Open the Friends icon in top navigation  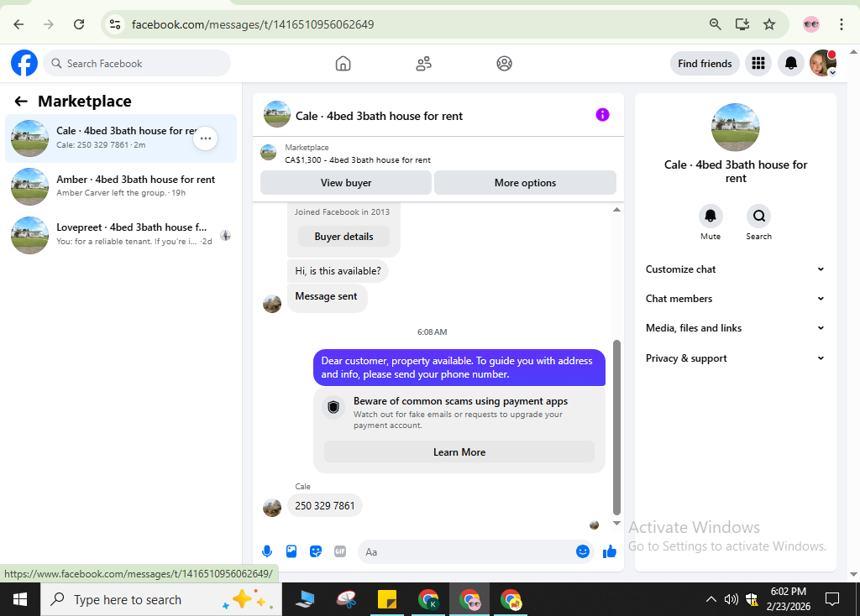click(423, 64)
